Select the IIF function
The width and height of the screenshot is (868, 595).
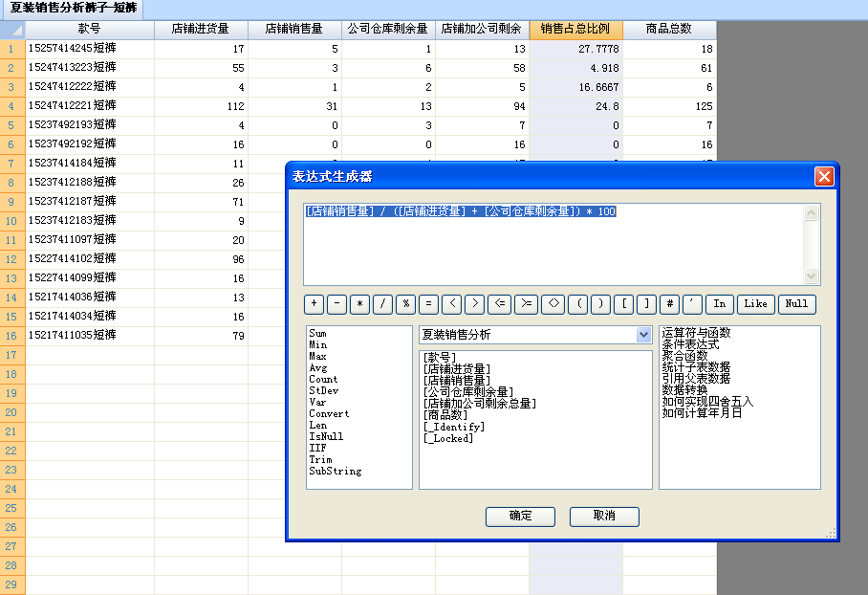pos(317,449)
